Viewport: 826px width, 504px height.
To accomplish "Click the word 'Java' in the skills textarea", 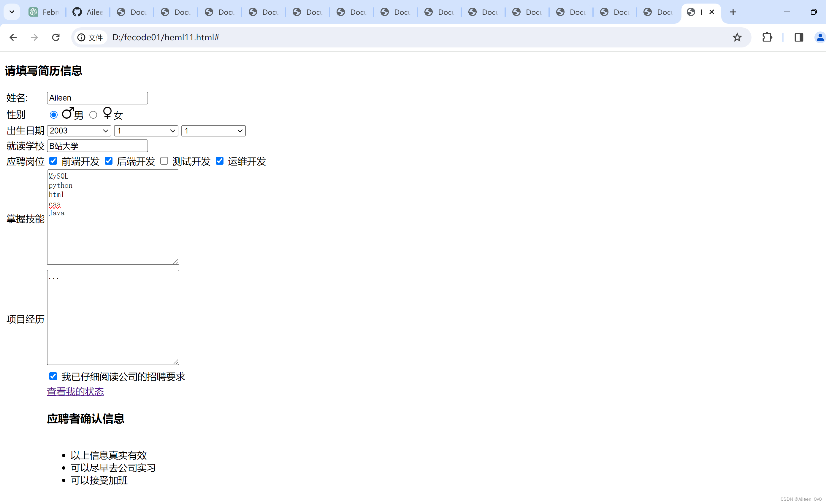I will pyautogui.click(x=57, y=213).
